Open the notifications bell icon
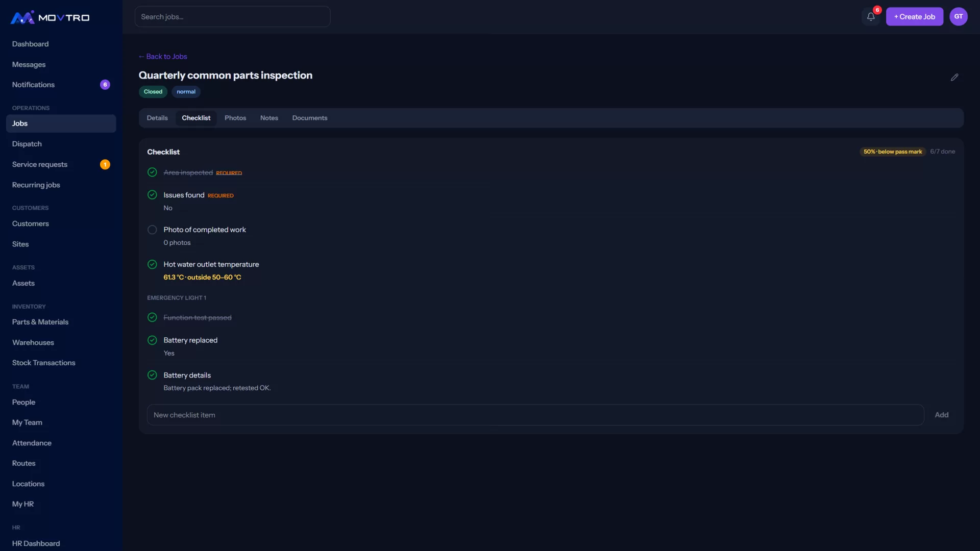 (x=871, y=16)
